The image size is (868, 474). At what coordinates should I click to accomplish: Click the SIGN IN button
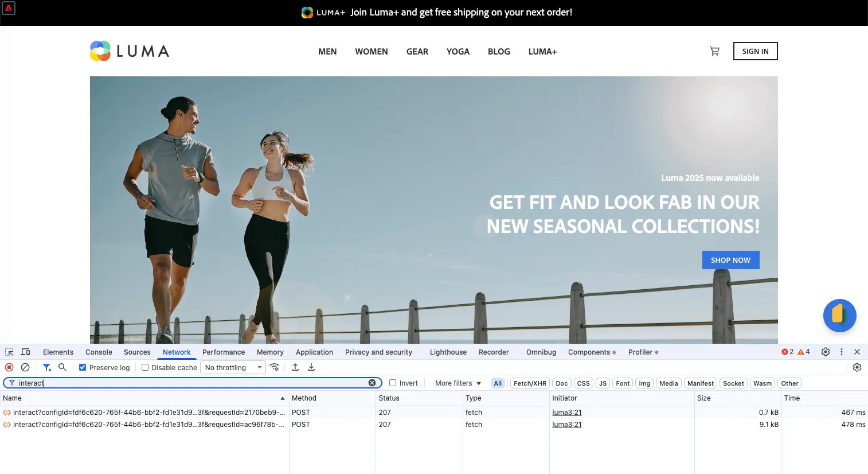click(x=755, y=51)
